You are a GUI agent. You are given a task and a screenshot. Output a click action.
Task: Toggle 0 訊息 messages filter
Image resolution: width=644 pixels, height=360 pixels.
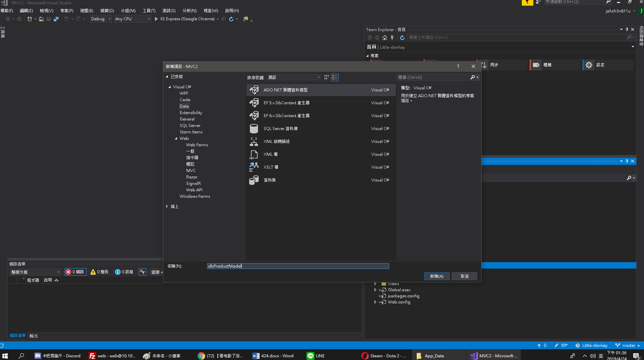(124, 272)
